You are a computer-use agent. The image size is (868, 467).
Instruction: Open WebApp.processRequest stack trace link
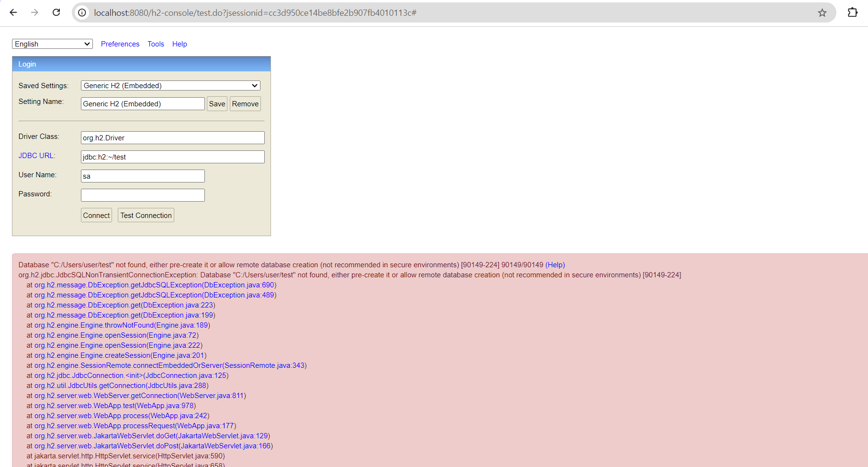pos(135,426)
